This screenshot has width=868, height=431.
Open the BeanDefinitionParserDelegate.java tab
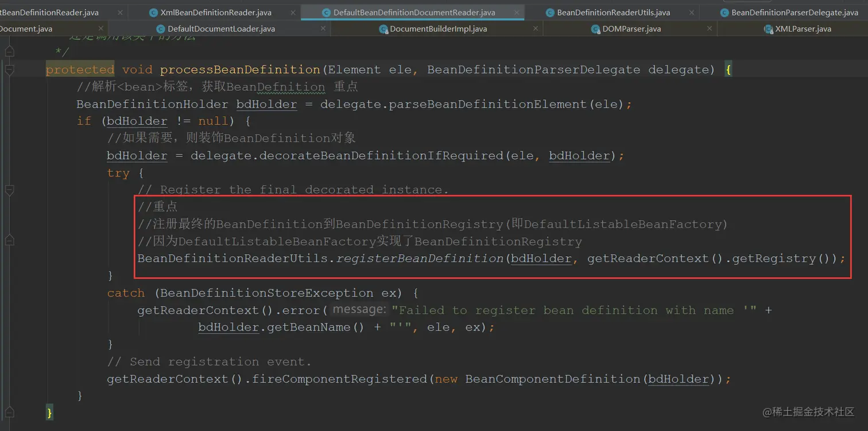point(795,13)
